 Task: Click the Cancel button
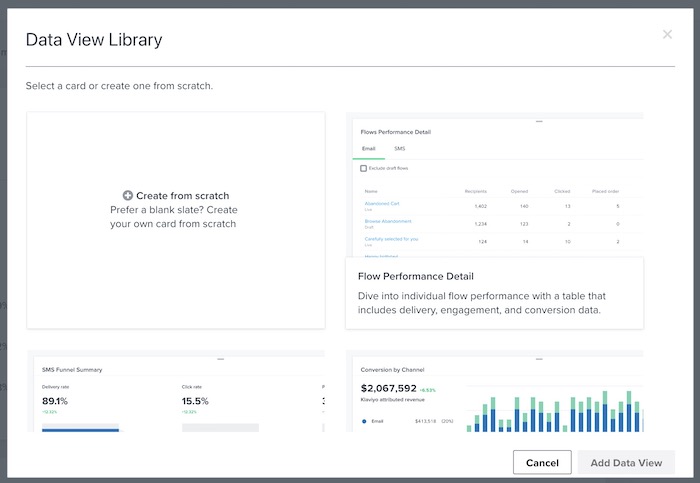542,463
